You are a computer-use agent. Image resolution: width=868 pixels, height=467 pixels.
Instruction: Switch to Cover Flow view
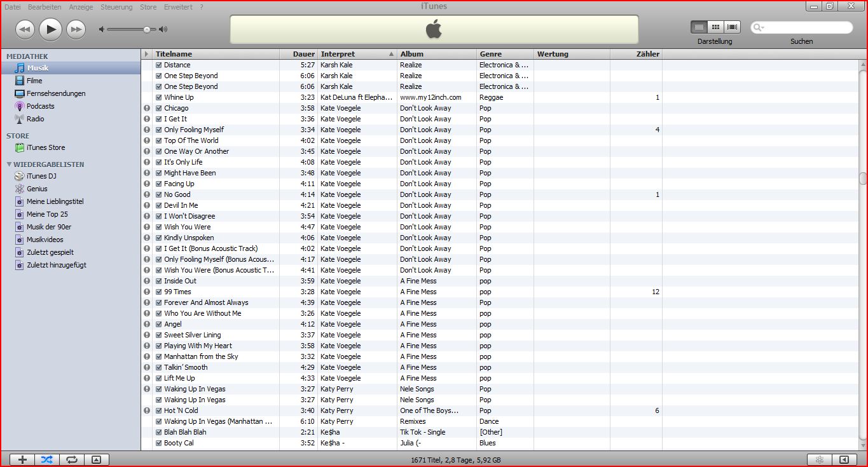pyautogui.click(x=733, y=27)
